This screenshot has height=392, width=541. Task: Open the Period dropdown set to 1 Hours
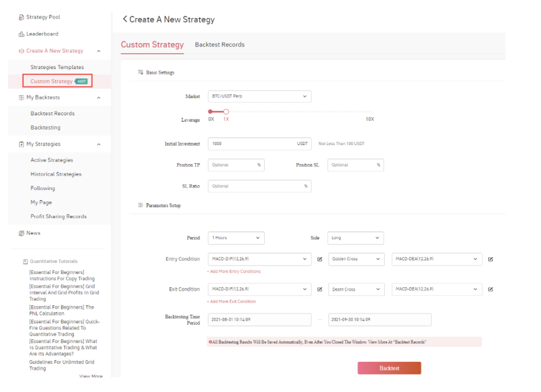pyautogui.click(x=236, y=238)
